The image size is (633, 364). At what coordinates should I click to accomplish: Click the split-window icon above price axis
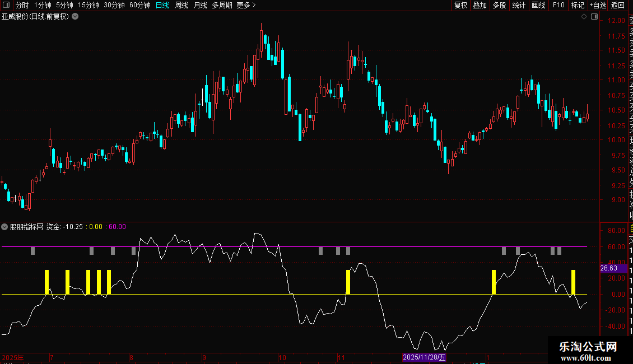(x=594, y=17)
